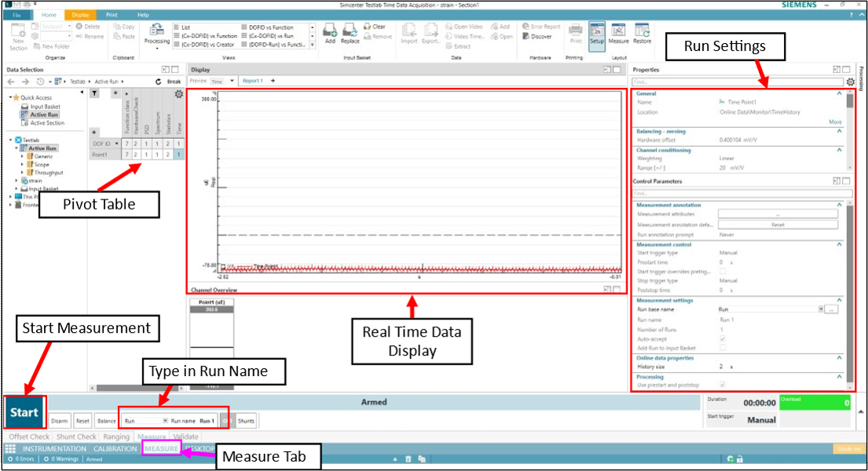
Task: Go back in Data Selection navigation
Action: [x=12, y=82]
